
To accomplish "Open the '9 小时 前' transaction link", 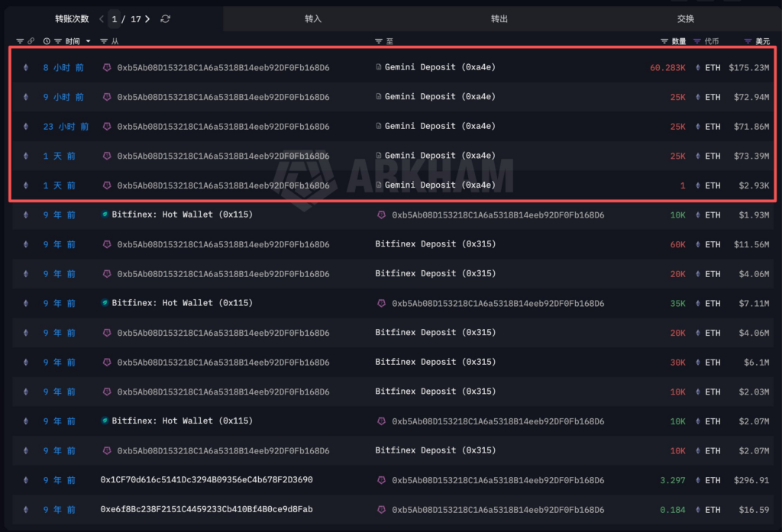I will (x=63, y=97).
